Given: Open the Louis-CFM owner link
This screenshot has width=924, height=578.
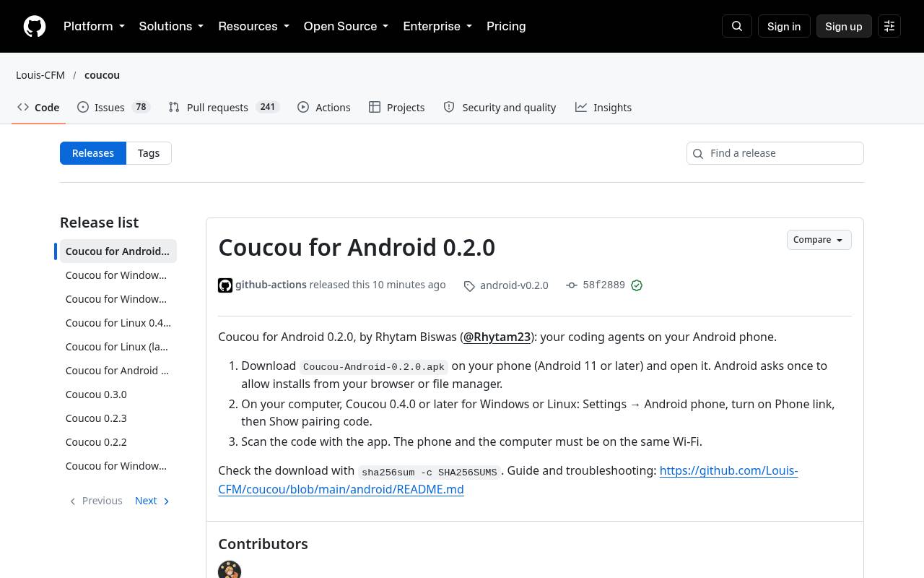Looking at the screenshot, I should 40,75.
